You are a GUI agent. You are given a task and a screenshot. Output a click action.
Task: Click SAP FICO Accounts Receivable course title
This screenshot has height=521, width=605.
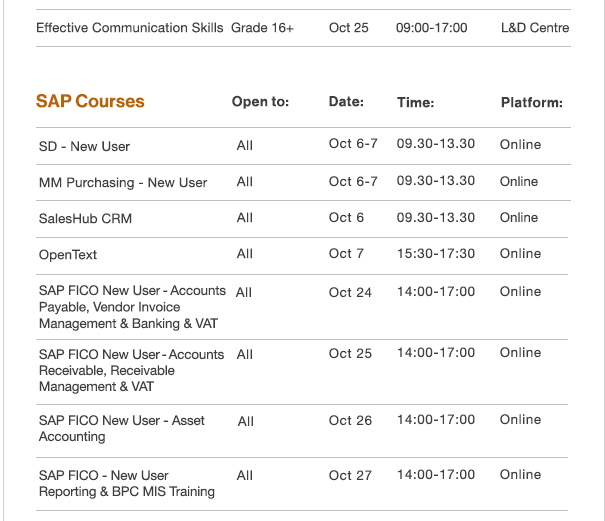pos(131,370)
